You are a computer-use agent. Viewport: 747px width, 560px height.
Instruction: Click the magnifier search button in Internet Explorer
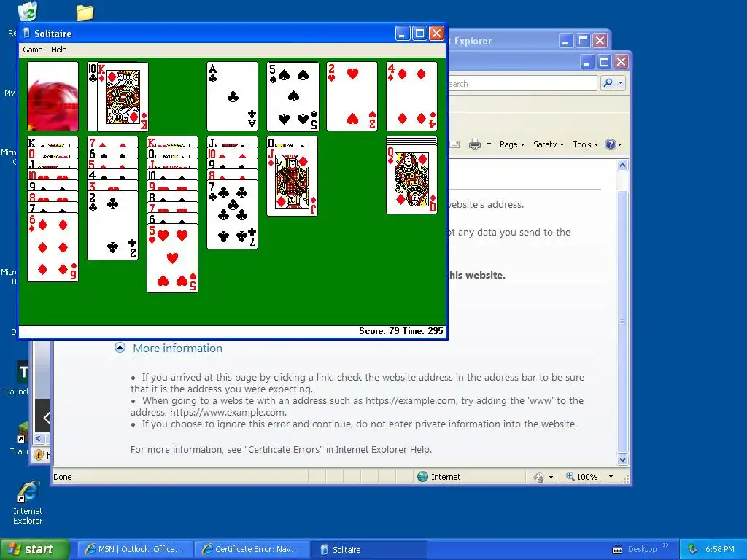(x=608, y=83)
